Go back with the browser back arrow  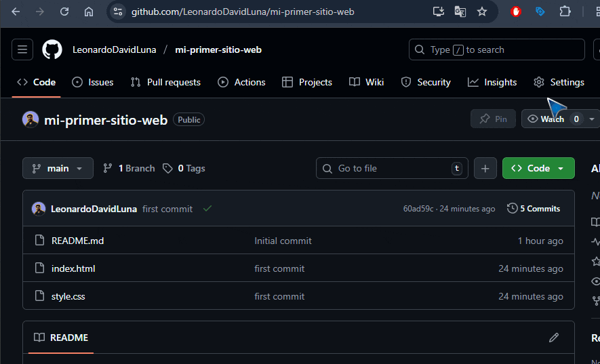point(16,12)
